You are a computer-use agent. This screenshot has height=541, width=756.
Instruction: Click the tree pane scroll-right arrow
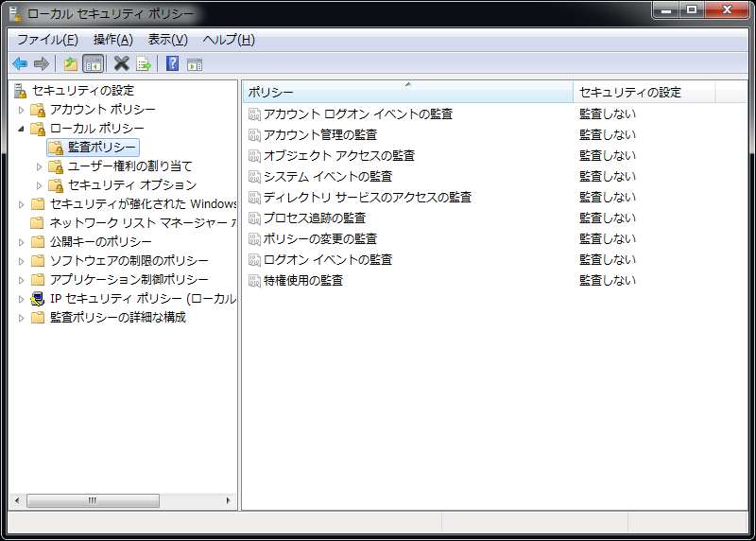tap(229, 501)
